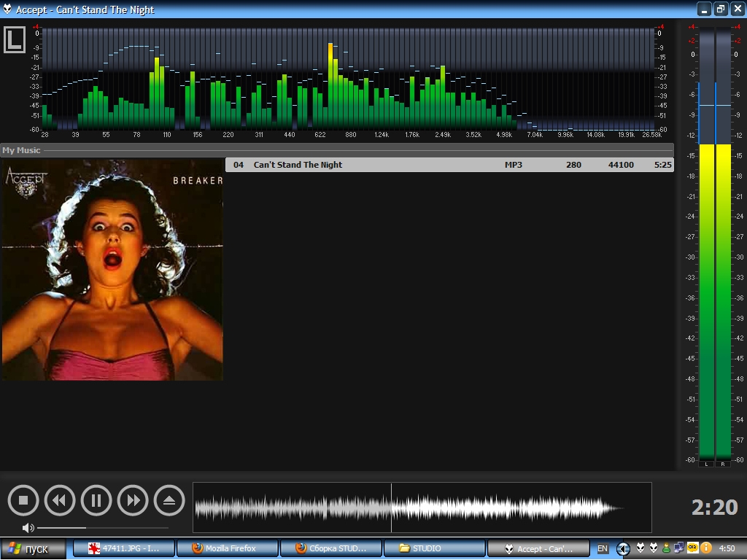Click the Previous track button

(x=60, y=501)
